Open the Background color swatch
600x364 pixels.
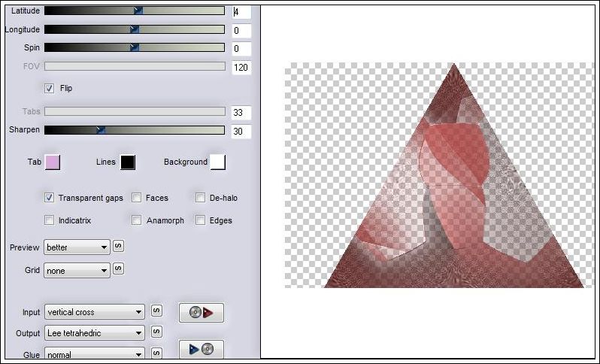tap(218, 162)
